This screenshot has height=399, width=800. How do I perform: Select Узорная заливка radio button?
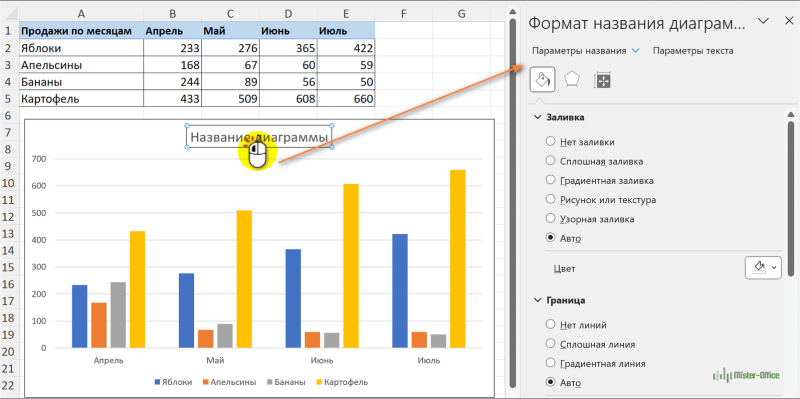point(550,219)
